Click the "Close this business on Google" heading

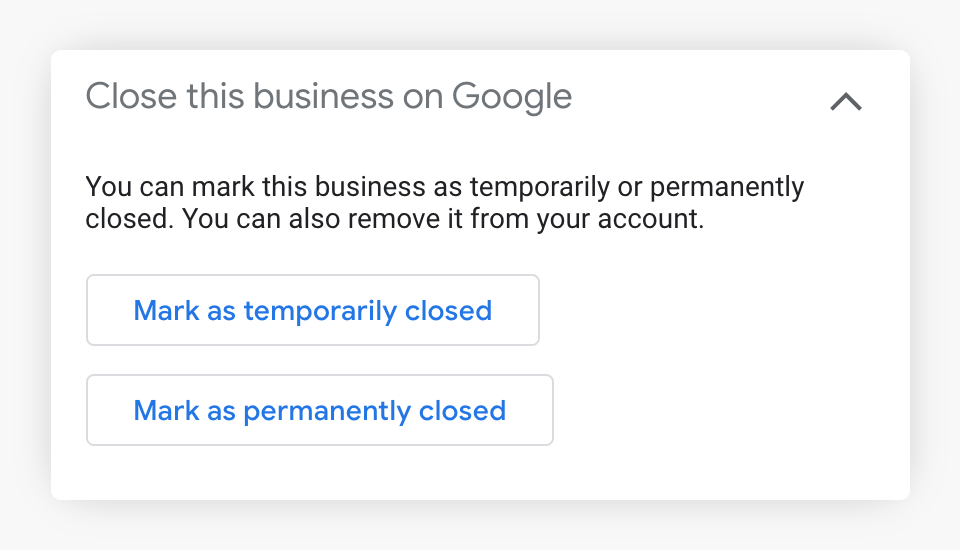(328, 97)
